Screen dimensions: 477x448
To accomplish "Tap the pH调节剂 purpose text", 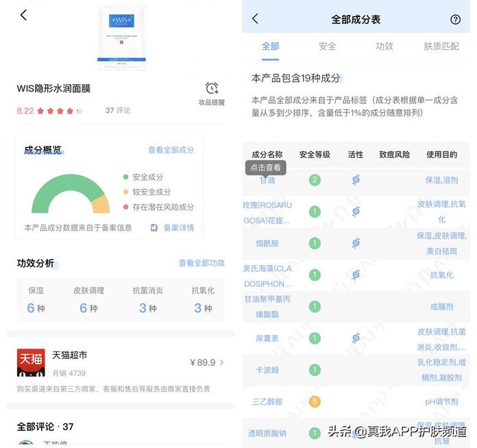I will point(441,401).
